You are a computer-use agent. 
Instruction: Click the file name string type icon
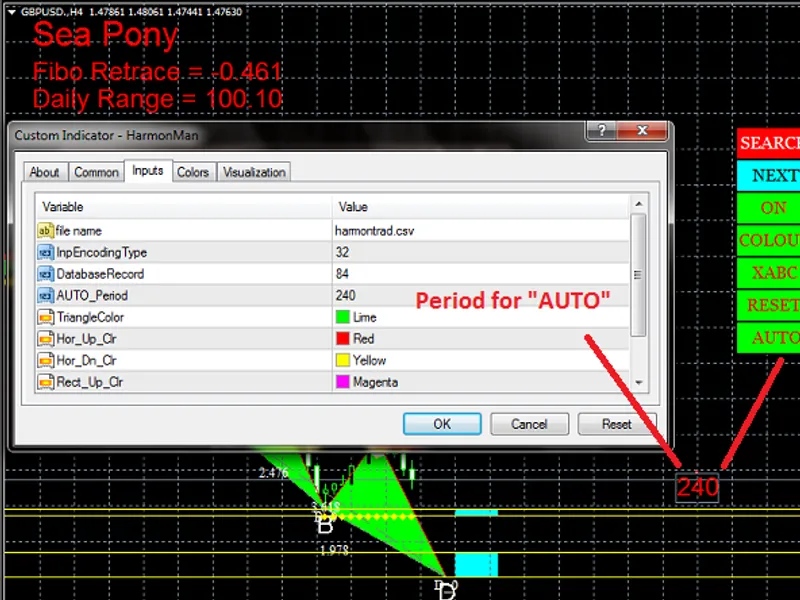click(45, 231)
